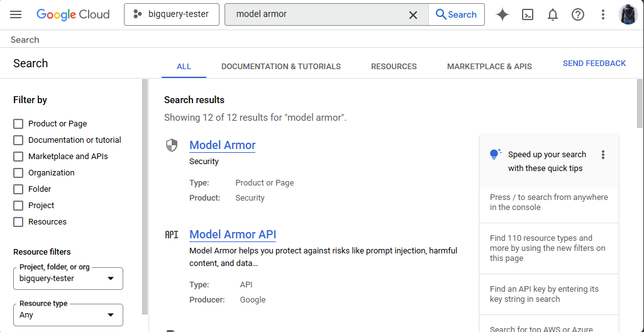Image resolution: width=644 pixels, height=332 pixels.
Task: Click the API icon beside Model Armor API
Action: pyautogui.click(x=172, y=235)
